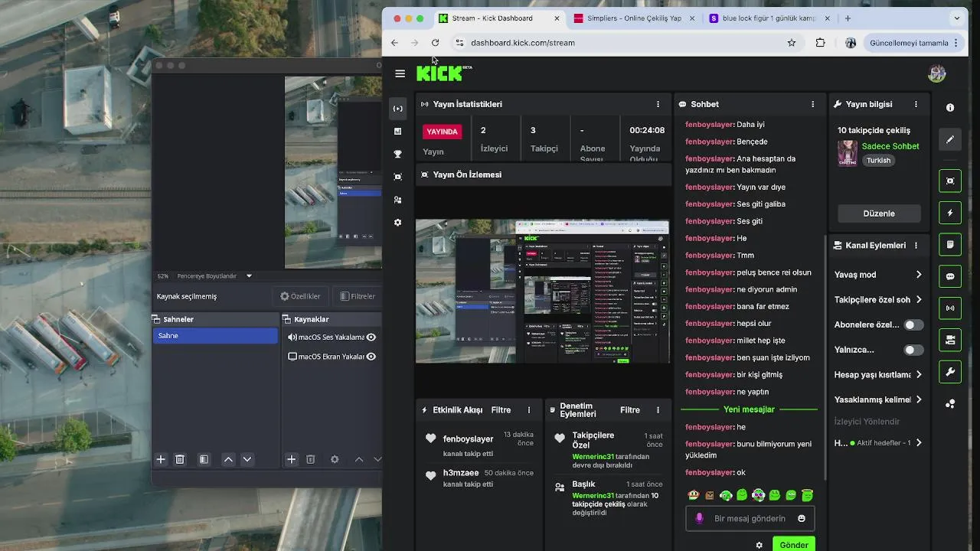Open the Chrome extensions puzzle icon
The height and width of the screenshot is (551, 980).
pos(820,43)
